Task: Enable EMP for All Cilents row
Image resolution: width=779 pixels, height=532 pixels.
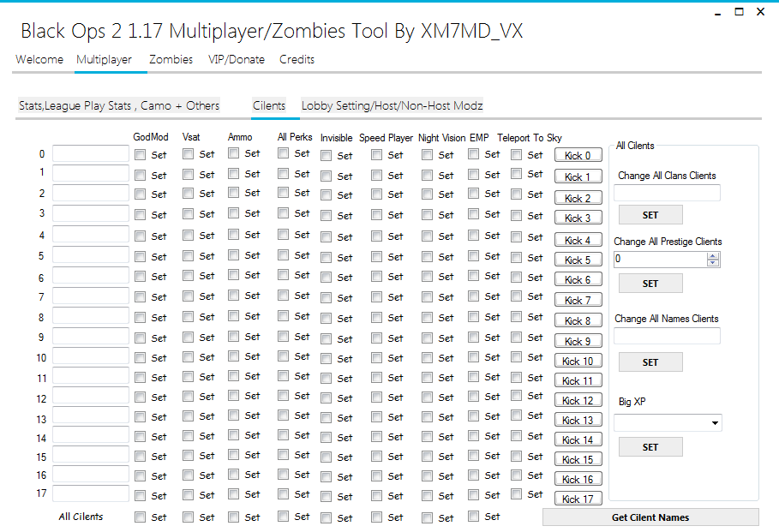Action: (x=473, y=517)
